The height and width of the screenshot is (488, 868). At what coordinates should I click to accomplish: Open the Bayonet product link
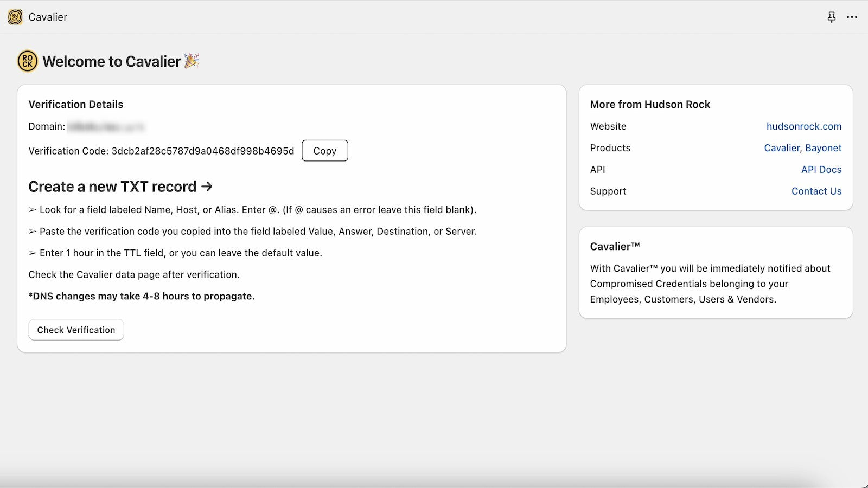pyautogui.click(x=824, y=148)
